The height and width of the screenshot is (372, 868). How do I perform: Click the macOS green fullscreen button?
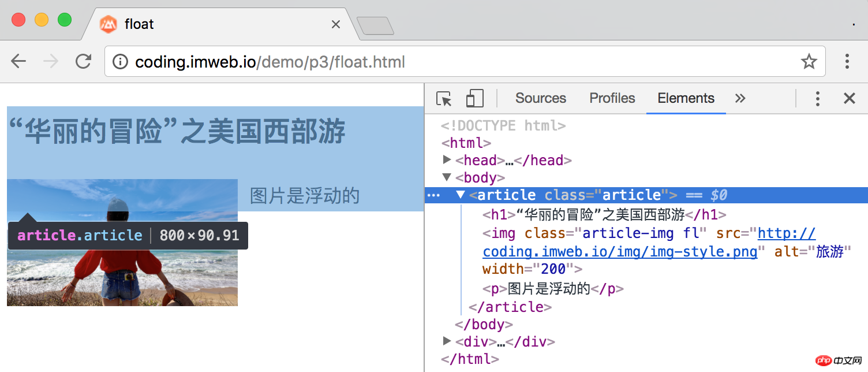click(x=65, y=19)
